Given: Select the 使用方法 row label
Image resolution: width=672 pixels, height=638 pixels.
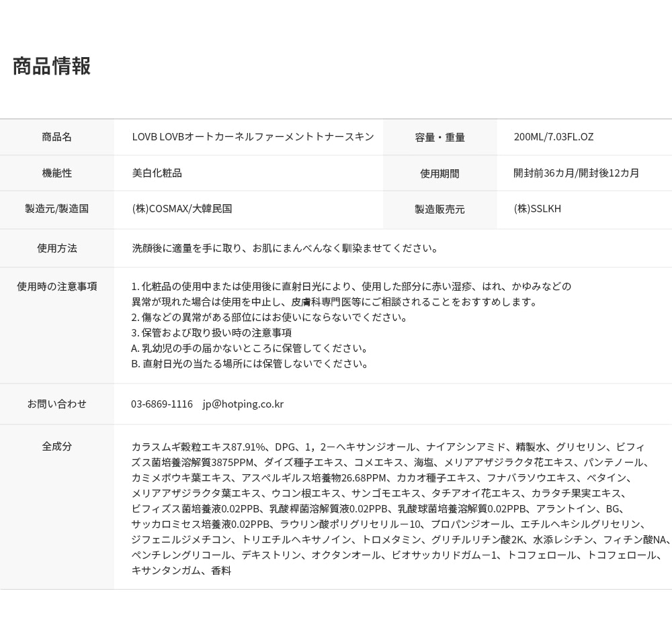Looking at the screenshot, I should pos(56,248).
